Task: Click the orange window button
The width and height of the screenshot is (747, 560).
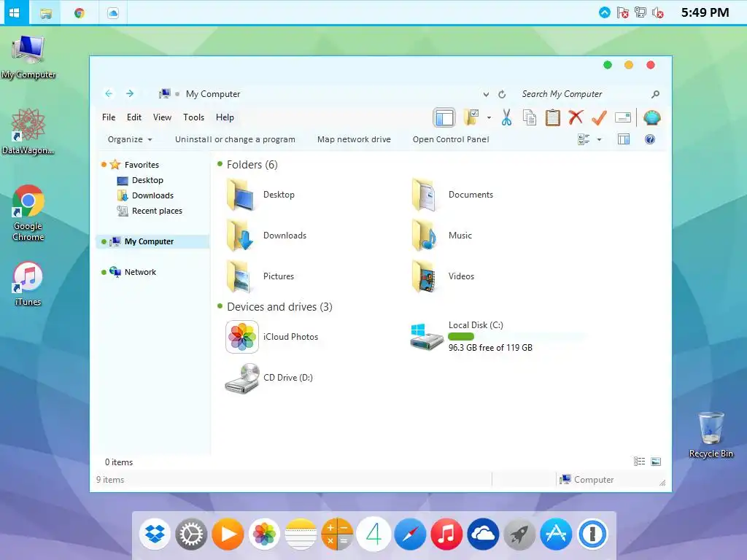Action: click(x=629, y=65)
